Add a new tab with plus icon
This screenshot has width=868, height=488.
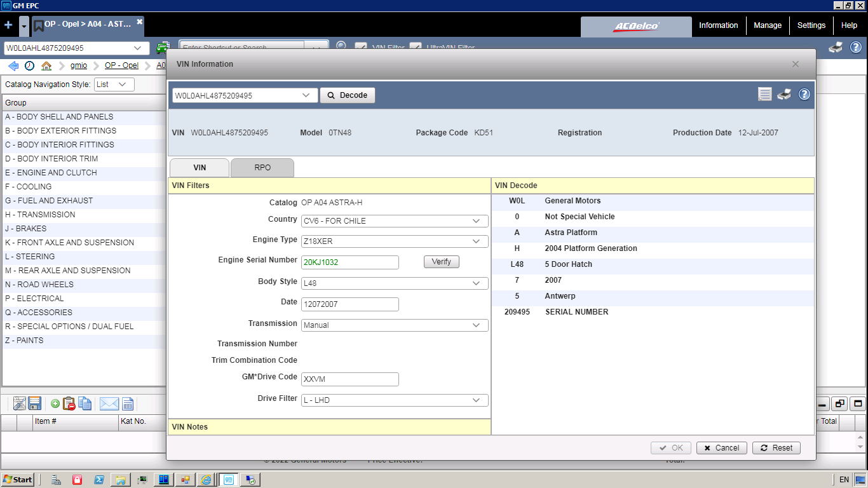(x=8, y=25)
